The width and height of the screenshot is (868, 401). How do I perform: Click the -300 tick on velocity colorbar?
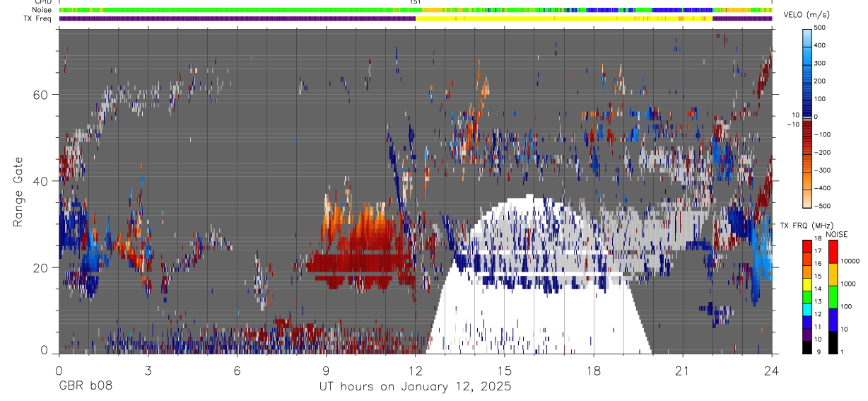[823, 170]
